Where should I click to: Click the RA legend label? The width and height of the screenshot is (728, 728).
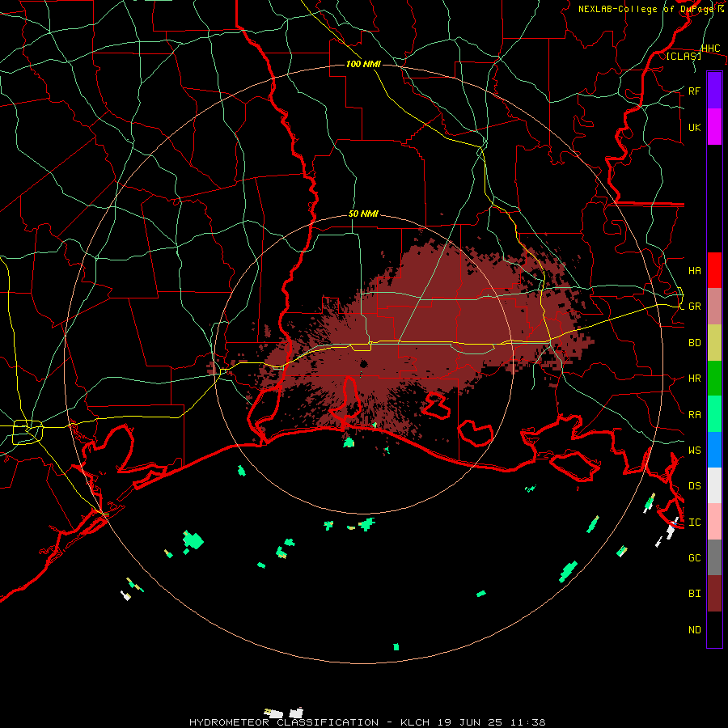click(x=694, y=415)
